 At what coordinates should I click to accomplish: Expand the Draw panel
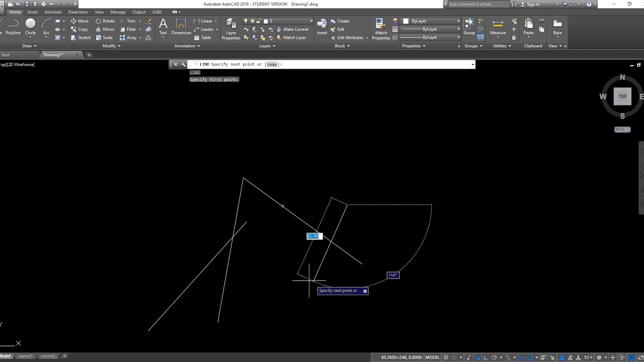[29, 46]
